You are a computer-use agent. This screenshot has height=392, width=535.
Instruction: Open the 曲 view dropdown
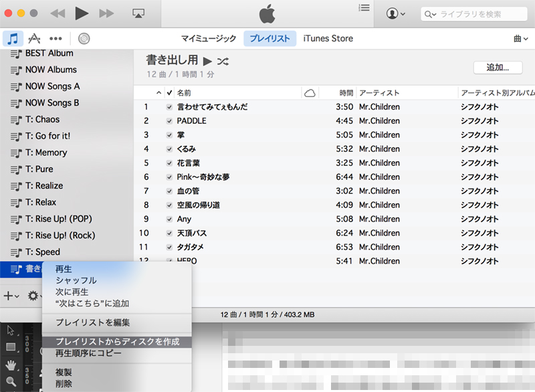(521, 39)
